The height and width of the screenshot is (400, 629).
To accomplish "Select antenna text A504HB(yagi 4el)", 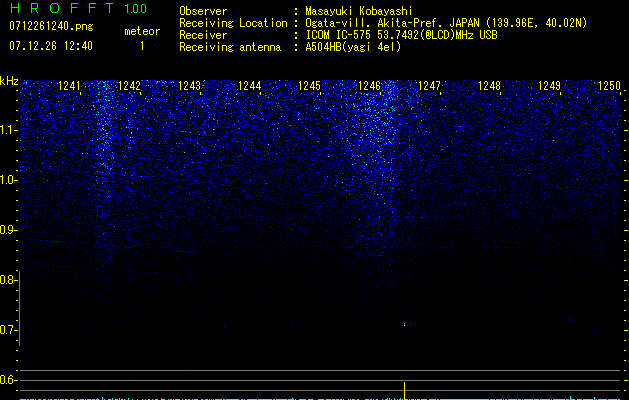I will [x=353, y=47].
